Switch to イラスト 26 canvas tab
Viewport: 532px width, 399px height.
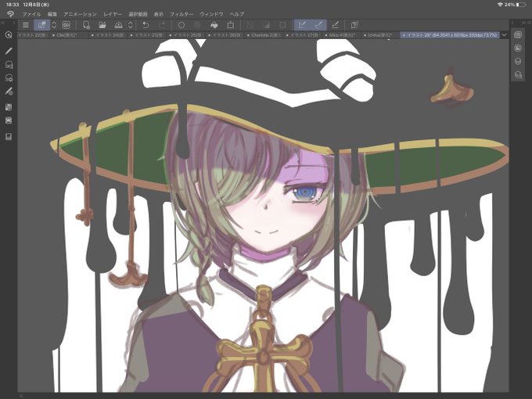click(x=225, y=35)
